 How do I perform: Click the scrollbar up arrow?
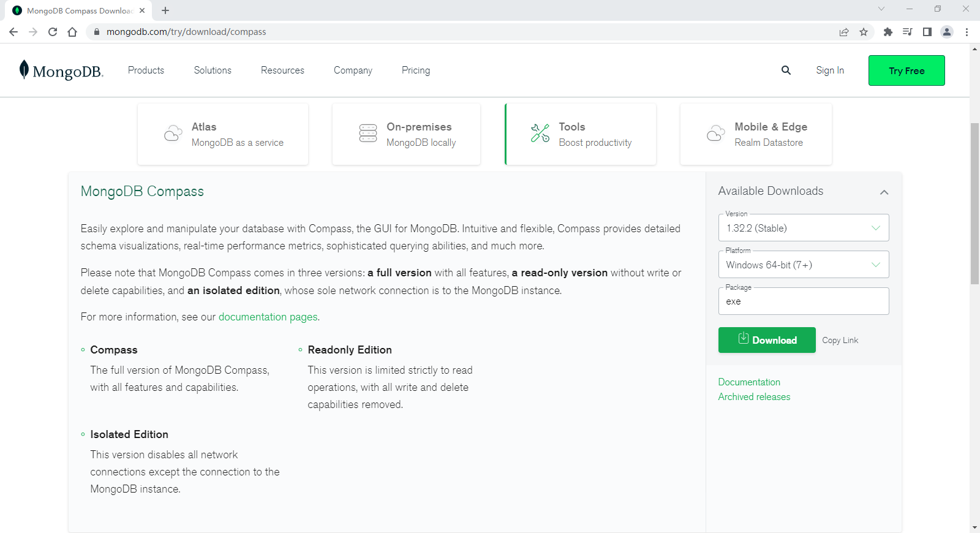tap(974, 48)
